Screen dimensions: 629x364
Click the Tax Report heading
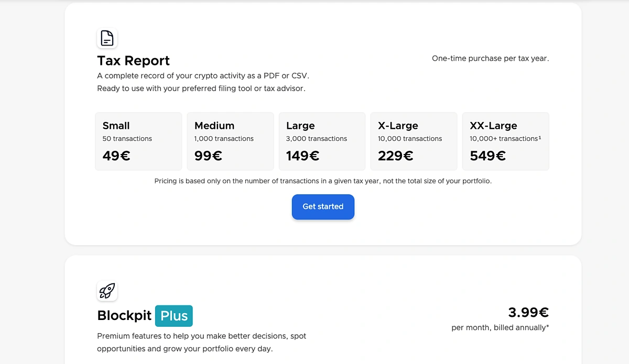pos(133,61)
